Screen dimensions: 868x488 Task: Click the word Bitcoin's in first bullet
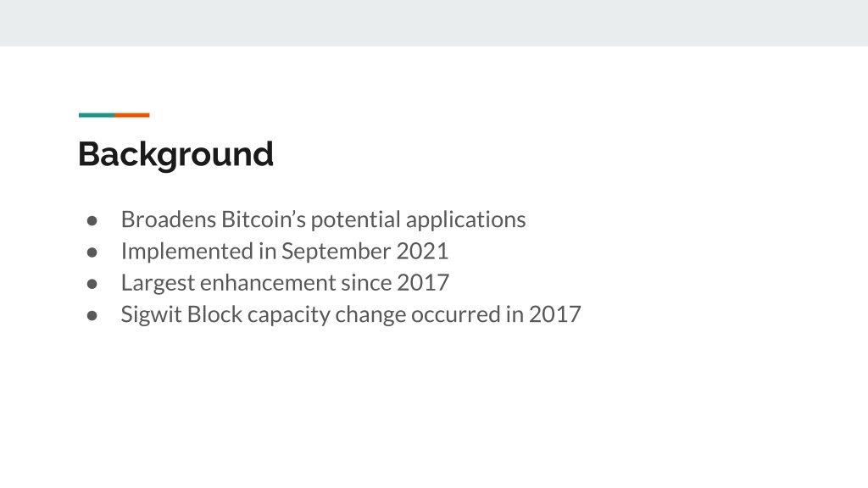pos(264,219)
